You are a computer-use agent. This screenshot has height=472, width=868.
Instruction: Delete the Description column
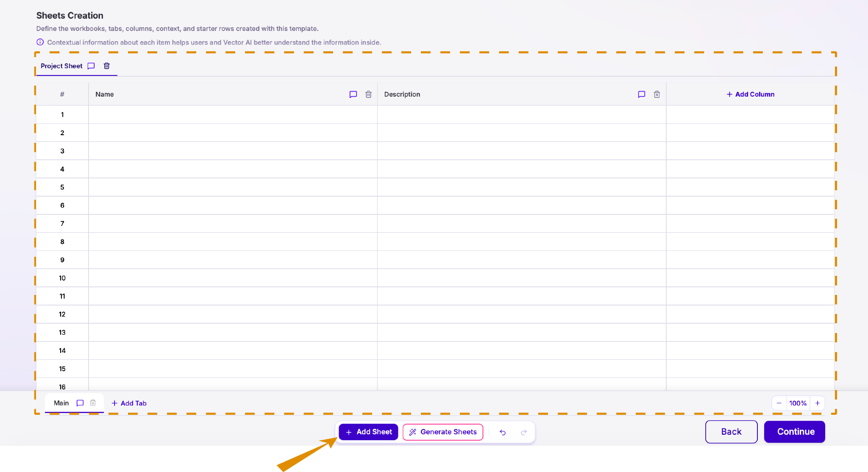pyautogui.click(x=657, y=94)
